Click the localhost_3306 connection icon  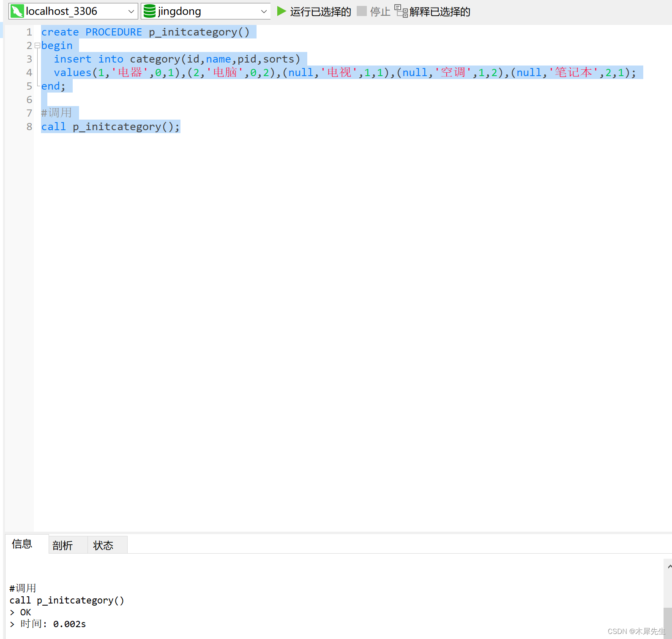pos(17,11)
